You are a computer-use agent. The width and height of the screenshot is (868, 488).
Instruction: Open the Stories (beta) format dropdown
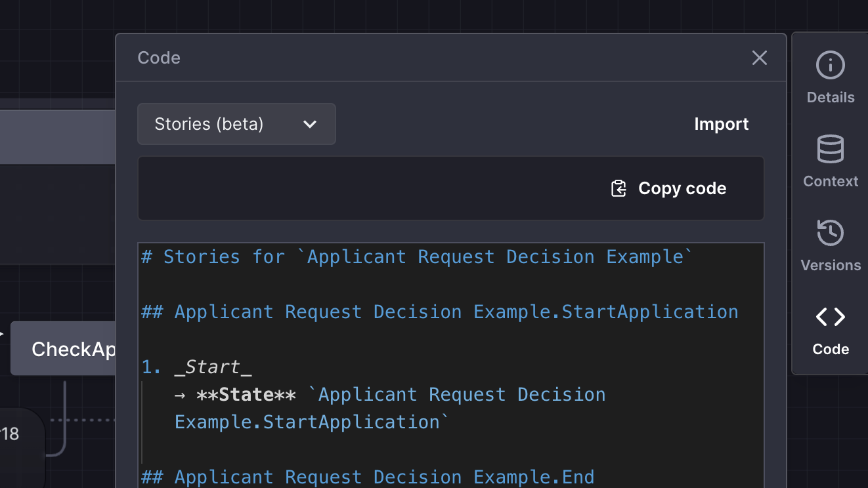[236, 124]
